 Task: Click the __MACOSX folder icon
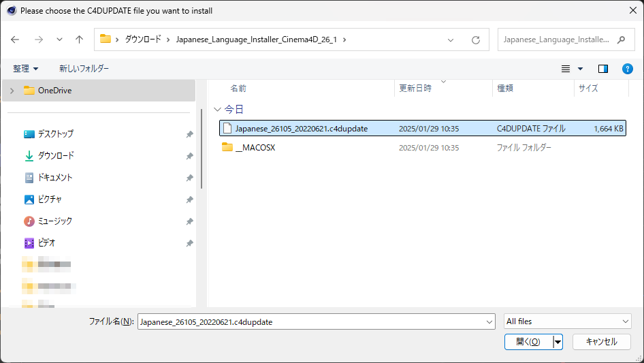click(227, 147)
